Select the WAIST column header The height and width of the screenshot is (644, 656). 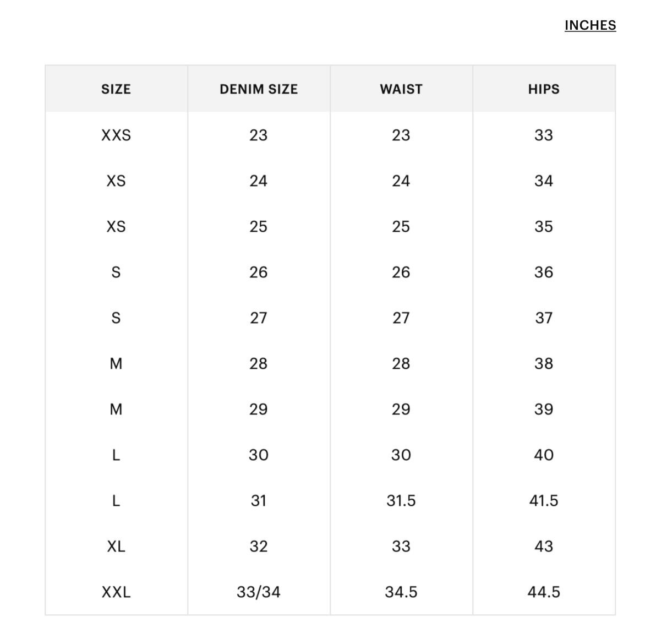coord(401,89)
